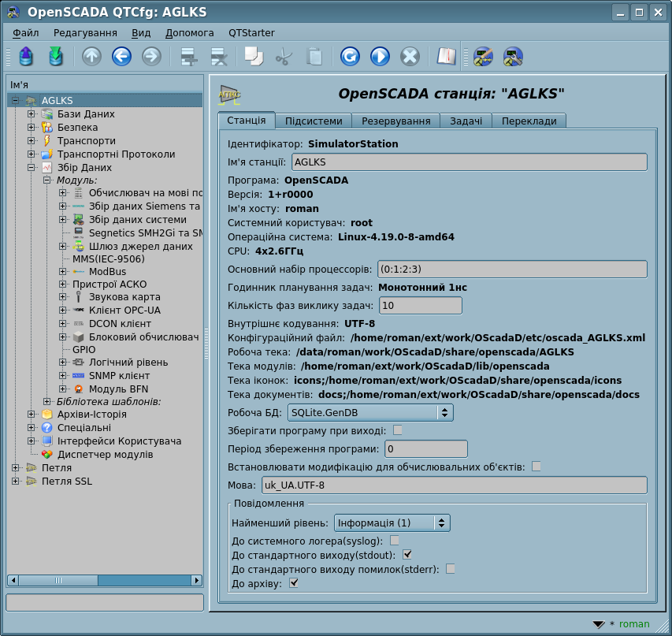
Task: Open the QTStarter menu
Action: [x=251, y=33]
